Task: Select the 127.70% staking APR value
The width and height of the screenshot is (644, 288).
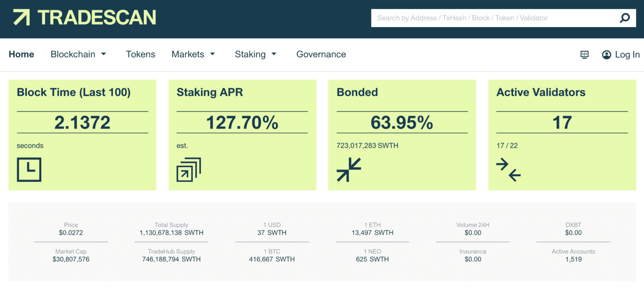Action: tap(242, 122)
